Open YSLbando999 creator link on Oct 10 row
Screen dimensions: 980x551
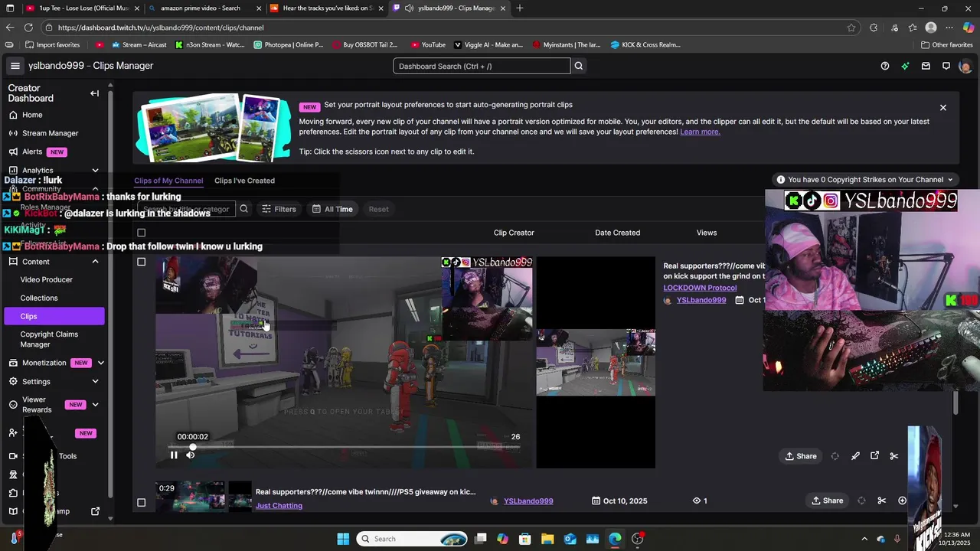click(528, 501)
